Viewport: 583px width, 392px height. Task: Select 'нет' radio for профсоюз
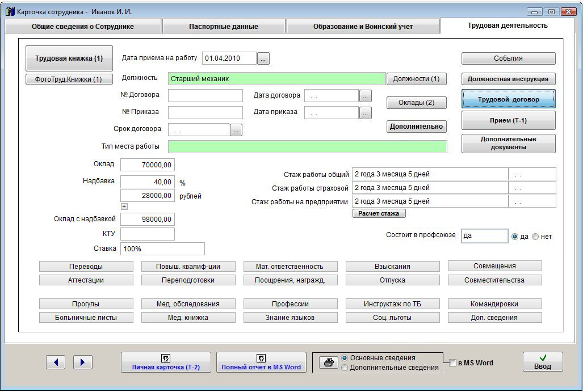pyautogui.click(x=535, y=237)
